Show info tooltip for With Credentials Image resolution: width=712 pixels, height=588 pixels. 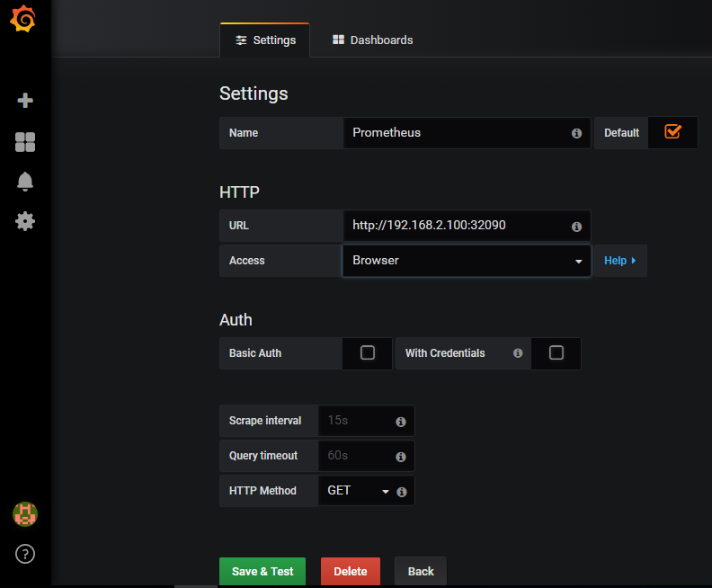coord(518,353)
